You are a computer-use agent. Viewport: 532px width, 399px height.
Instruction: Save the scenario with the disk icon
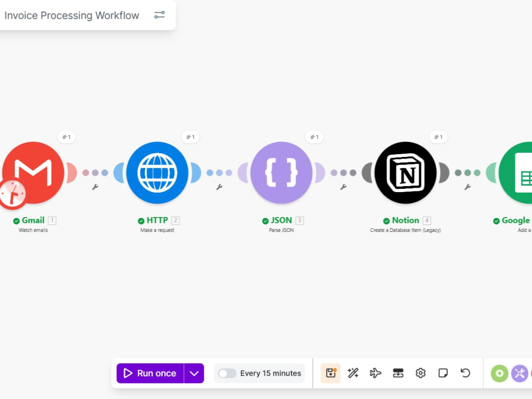[331, 373]
